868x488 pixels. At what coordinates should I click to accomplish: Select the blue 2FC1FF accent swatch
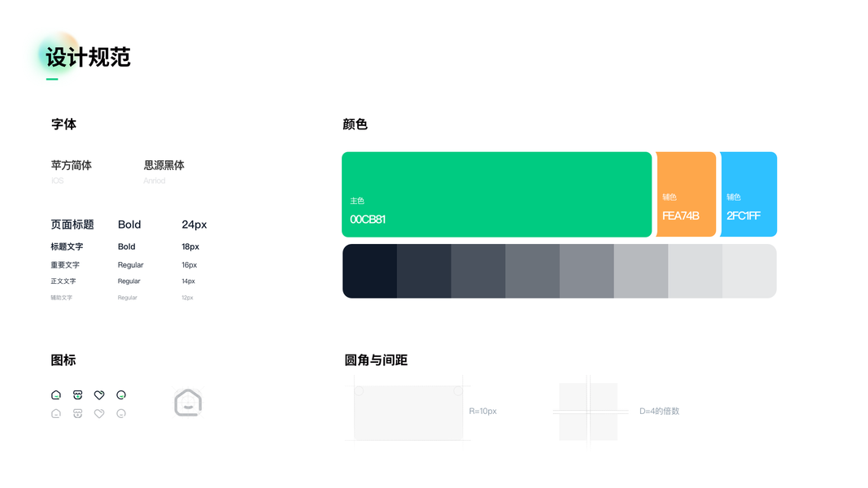click(748, 194)
